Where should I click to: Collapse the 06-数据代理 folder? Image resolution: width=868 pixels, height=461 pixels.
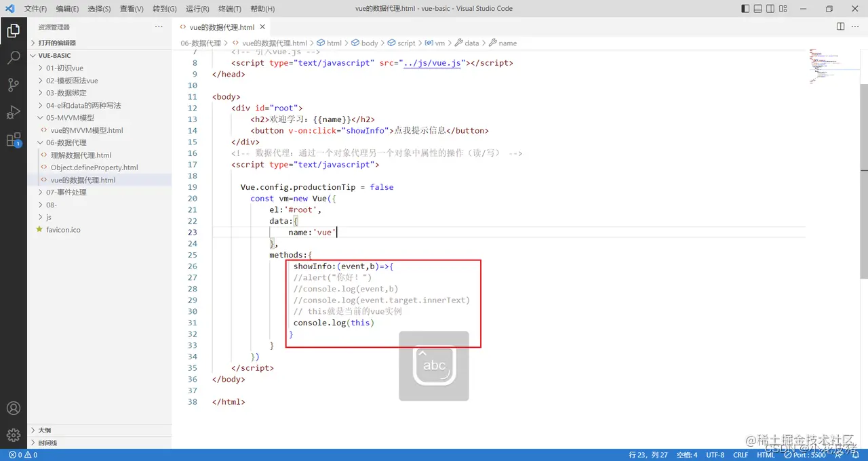(x=100, y=142)
